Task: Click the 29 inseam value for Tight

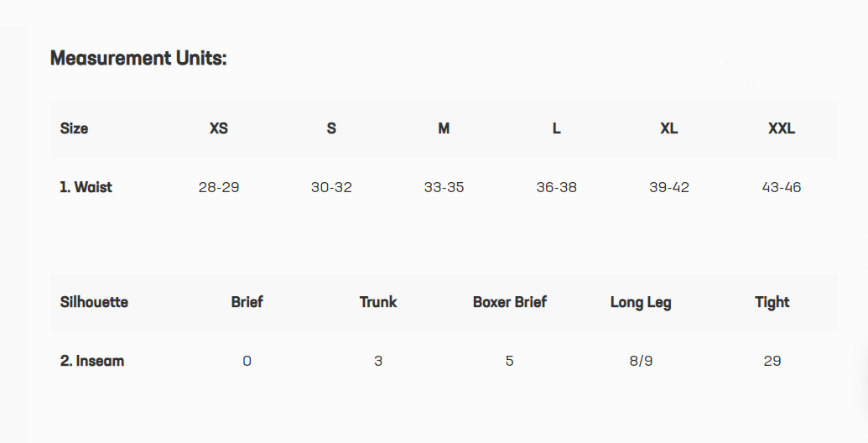Action: [772, 361]
